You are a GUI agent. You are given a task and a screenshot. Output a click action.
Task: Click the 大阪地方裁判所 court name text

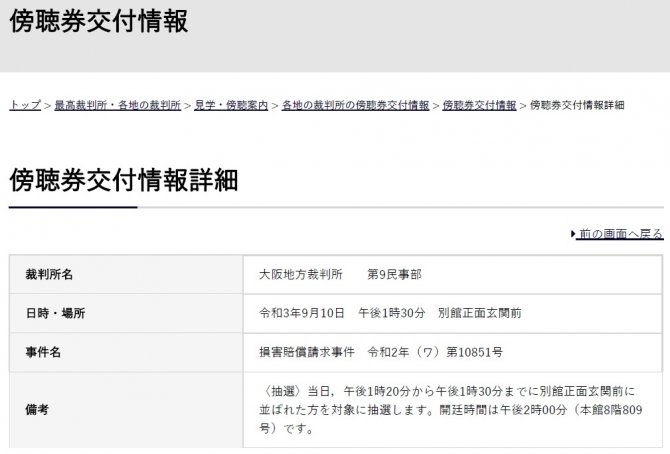tap(301, 274)
